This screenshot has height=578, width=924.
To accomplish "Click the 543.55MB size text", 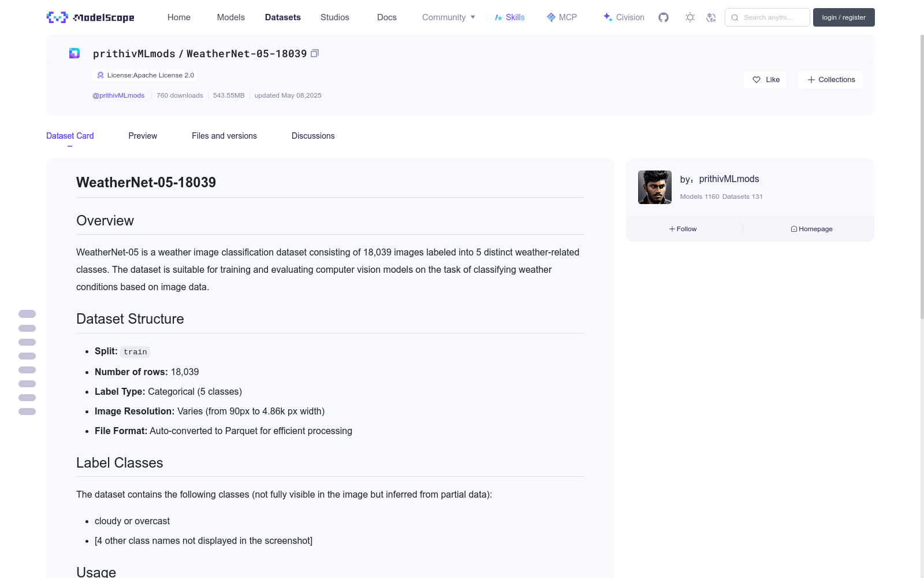I will point(229,95).
